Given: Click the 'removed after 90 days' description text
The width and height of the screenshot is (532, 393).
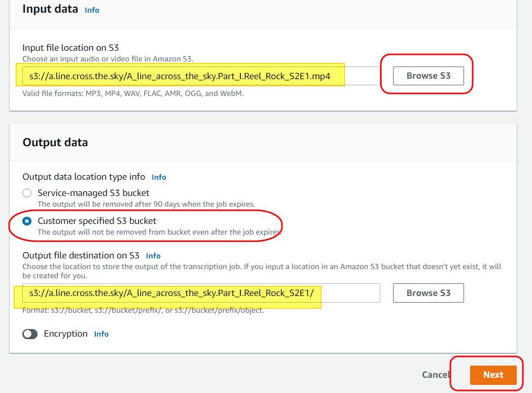Looking at the screenshot, I should [x=146, y=204].
